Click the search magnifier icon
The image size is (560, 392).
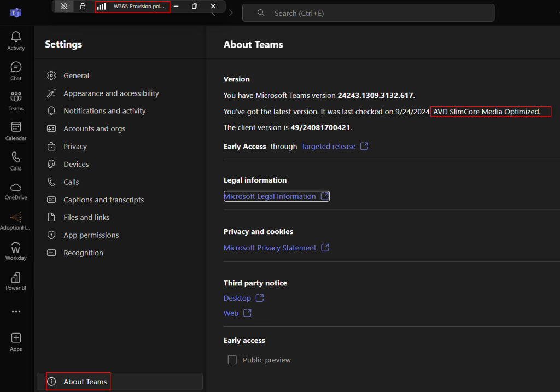(x=261, y=13)
